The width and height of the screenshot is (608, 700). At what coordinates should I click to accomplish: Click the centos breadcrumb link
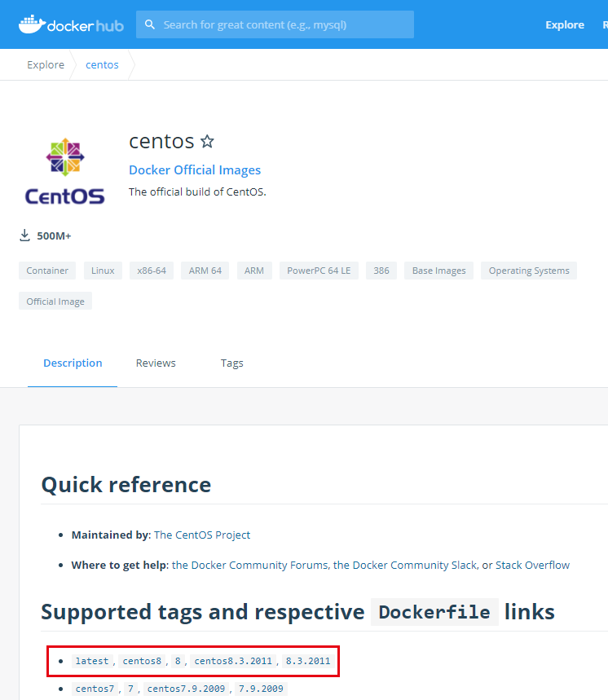102,64
